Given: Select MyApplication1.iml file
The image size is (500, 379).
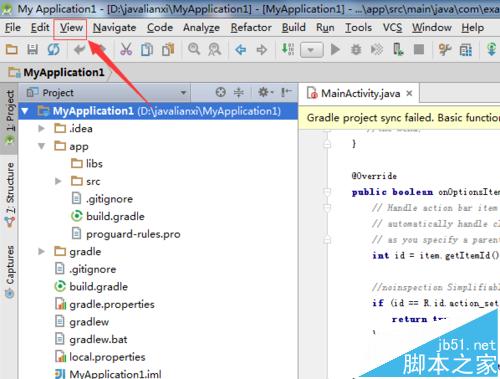Looking at the screenshot, I should pyautogui.click(x=108, y=374).
